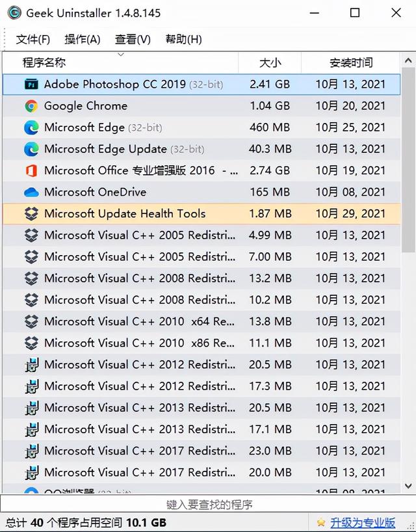
Task: Click the Microsoft Edge Update icon
Action: pyautogui.click(x=31, y=149)
